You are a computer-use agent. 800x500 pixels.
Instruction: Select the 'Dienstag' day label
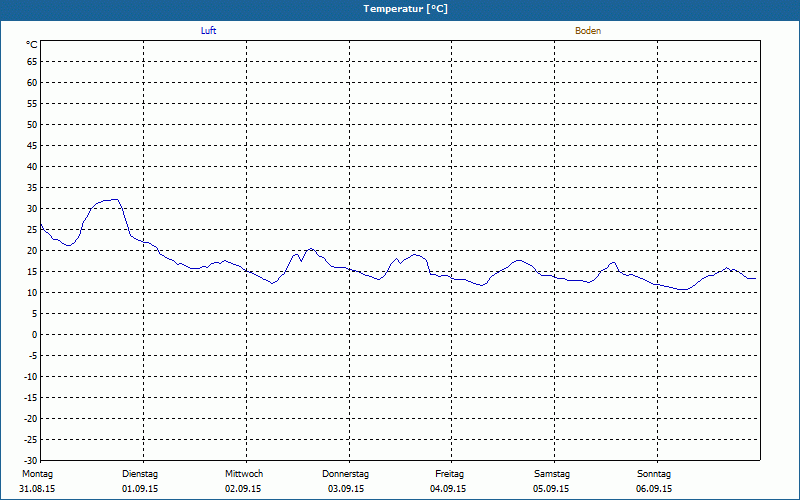click(140, 474)
